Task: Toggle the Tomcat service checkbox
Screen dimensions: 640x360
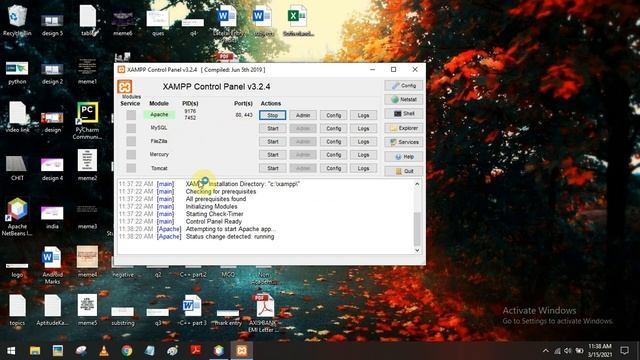Action: pos(131,168)
